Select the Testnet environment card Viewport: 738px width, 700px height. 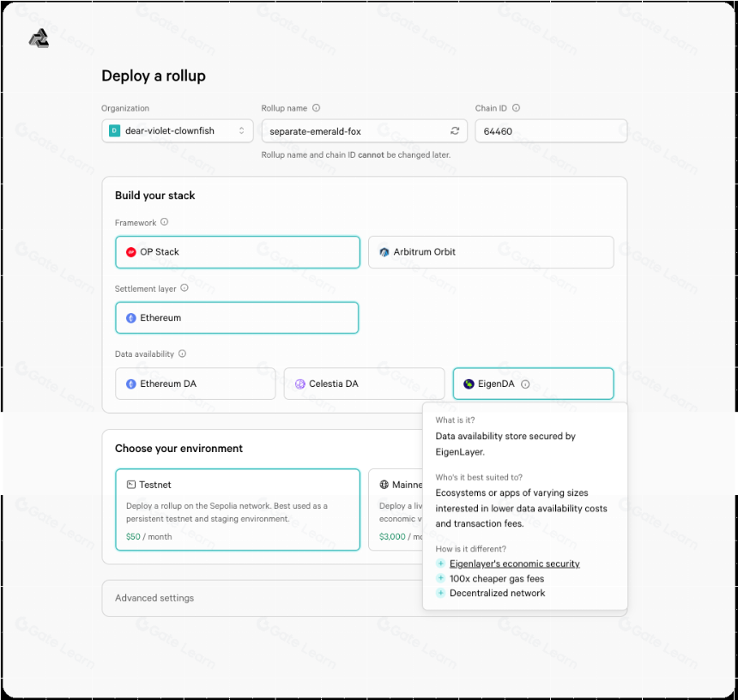[238, 510]
